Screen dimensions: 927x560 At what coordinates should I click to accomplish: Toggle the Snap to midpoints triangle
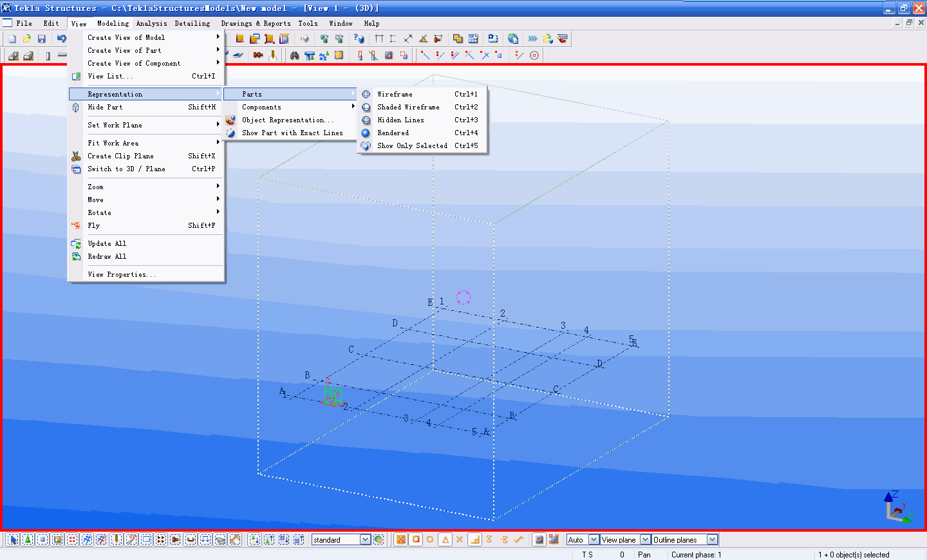coord(445,539)
